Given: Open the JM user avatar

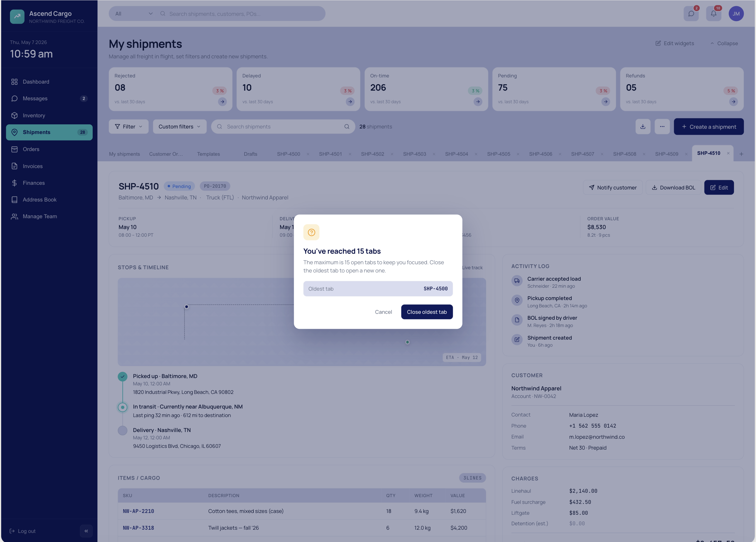Looking at the screenshot, I should click(x=736, y=14).
